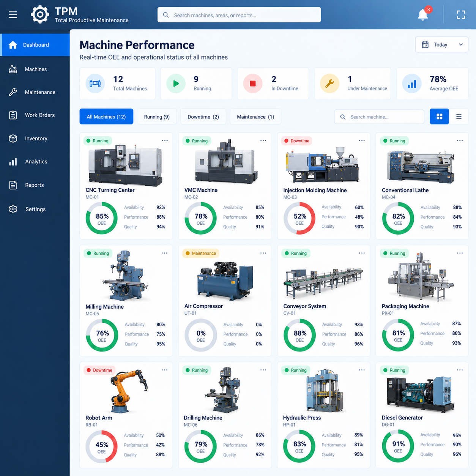Open Diesel Generator options menu
Image resolution: width=476 pixels, height=476 pixels.
tap(460, 370)
